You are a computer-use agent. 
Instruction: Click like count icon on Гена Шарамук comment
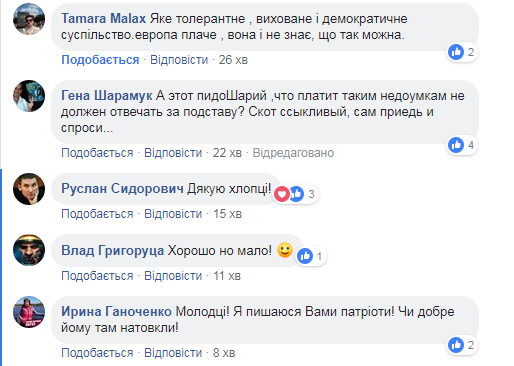(456, 145)
